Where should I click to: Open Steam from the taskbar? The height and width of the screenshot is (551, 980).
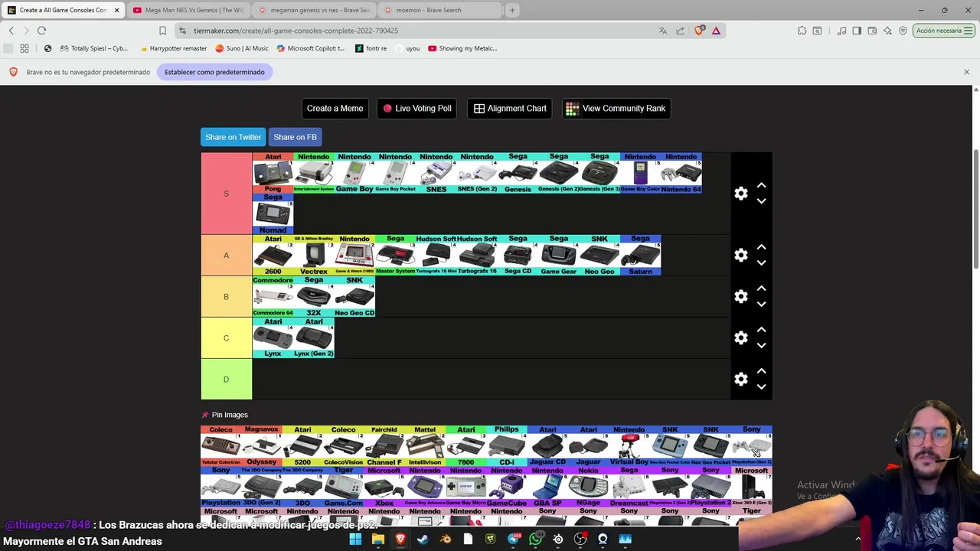pyautogui.click(x=423, y=540)
